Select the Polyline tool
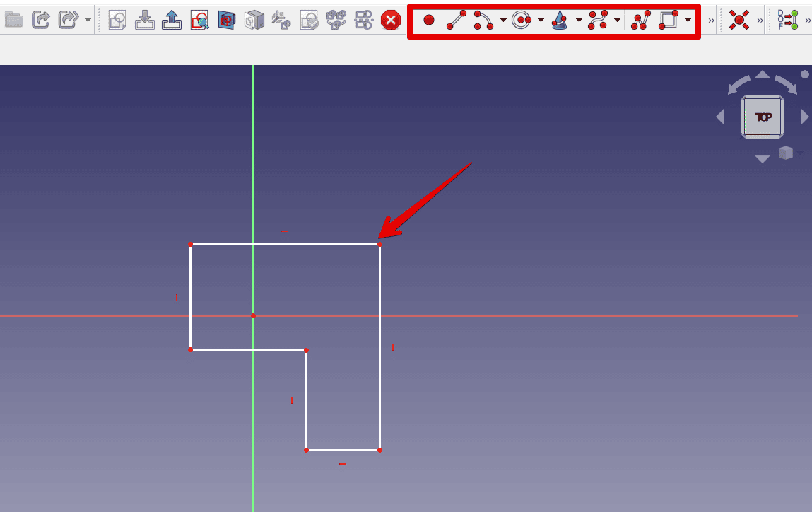The width and height of the screenshot is (812, 512). pyautogui.click(x=641, y=20)
